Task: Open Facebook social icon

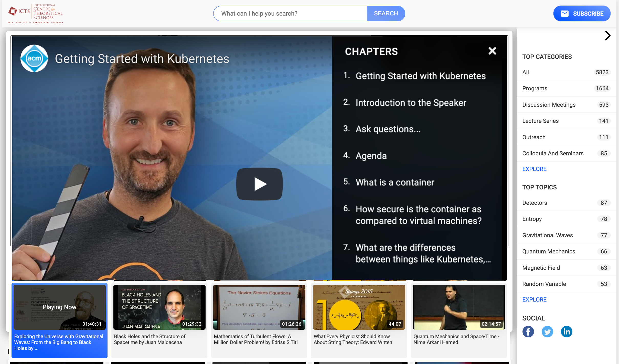Action: (528, 332)
